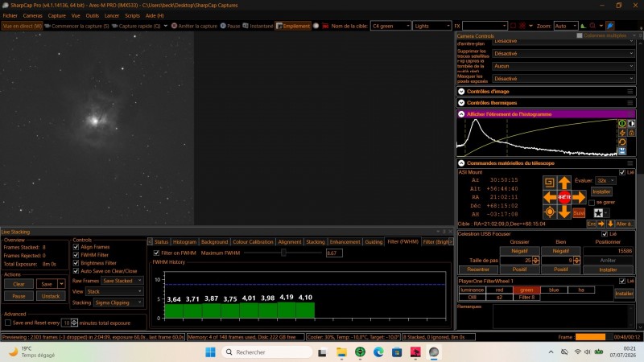Select the red filter on filter wheel
The height and width of the screenshot is (362, 644).
pos(499,290)
